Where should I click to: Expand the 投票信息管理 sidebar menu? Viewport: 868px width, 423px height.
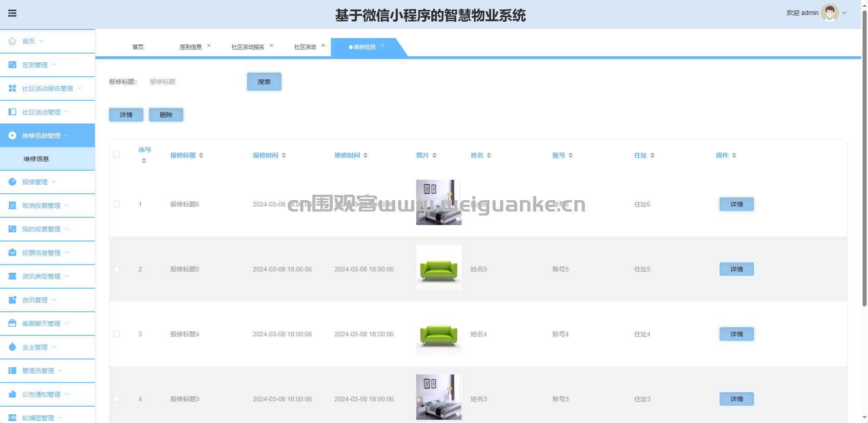[41, 253]
